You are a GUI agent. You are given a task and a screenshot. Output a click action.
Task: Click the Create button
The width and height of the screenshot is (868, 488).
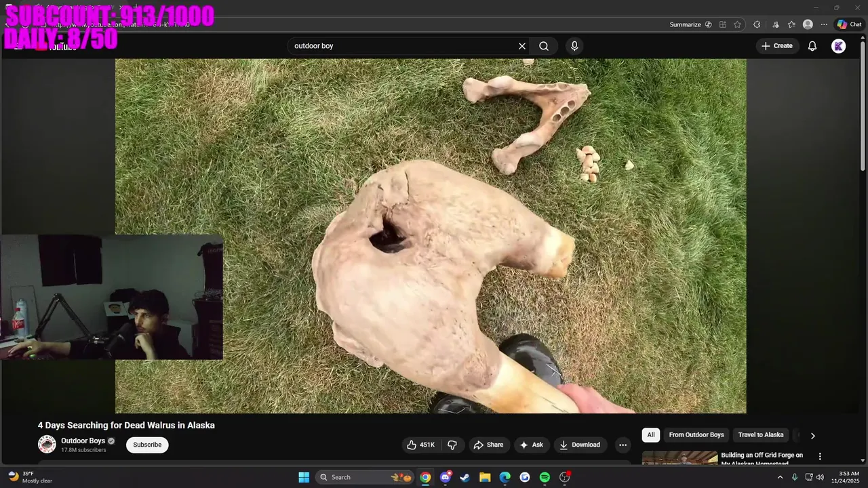pos(777,46)
